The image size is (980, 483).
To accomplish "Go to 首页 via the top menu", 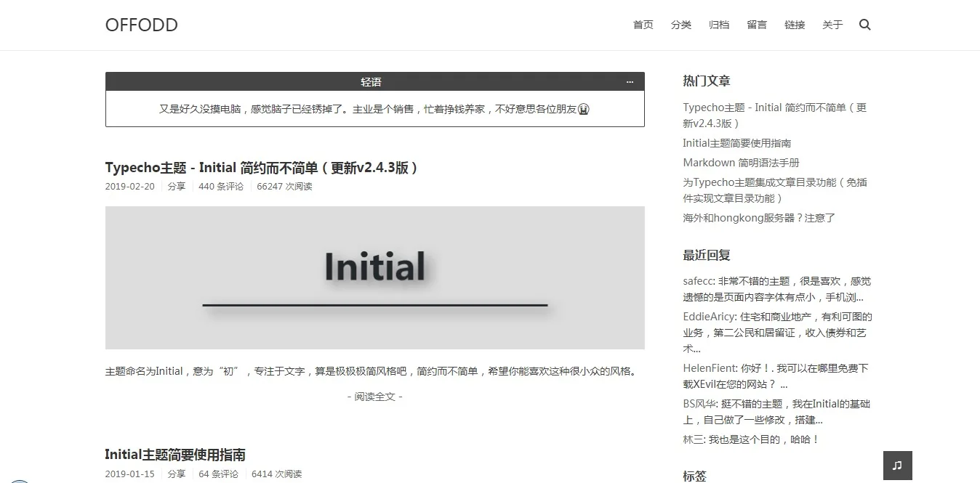I will [643, 24].
